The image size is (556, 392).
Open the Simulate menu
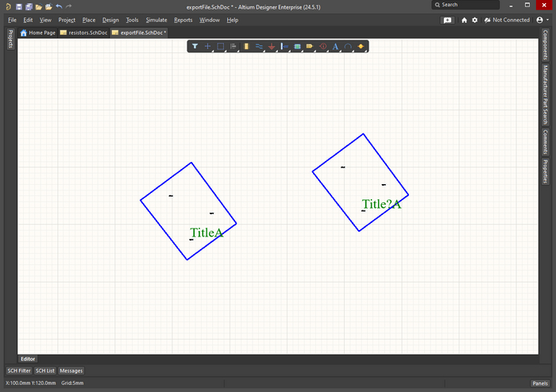point(156,20)
